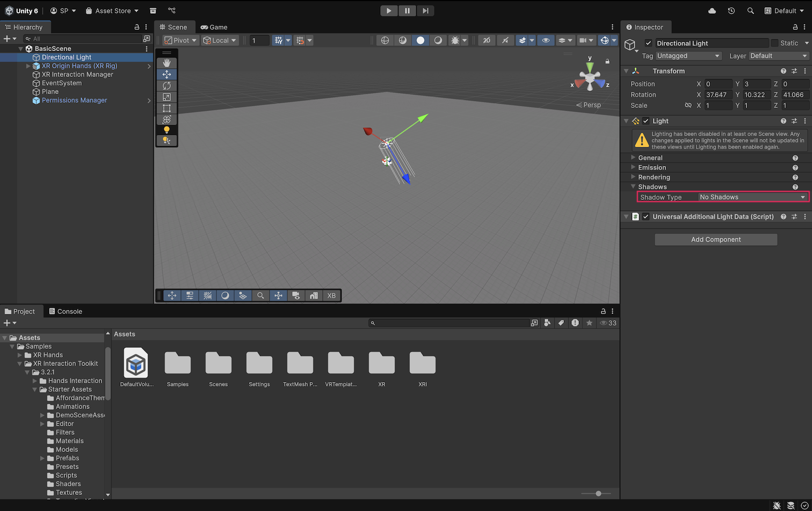
Task: Open the Asset Store menu
Action: pyautogui.click(x=112, y=11)
